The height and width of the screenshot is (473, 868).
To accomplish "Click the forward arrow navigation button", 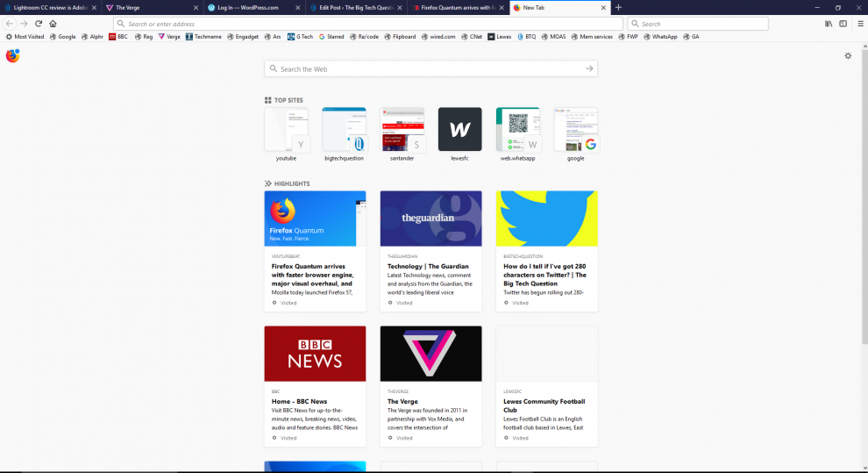I will (x=24, y=24).
